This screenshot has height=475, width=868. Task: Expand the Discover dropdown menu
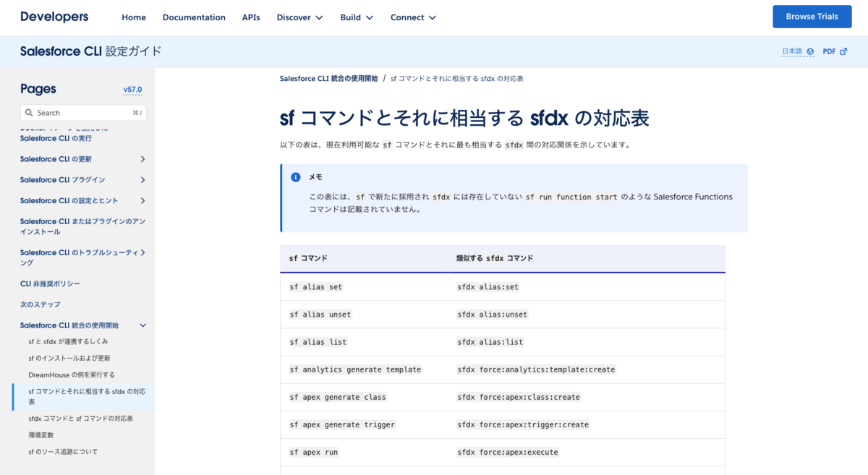[x=300, y=17]
